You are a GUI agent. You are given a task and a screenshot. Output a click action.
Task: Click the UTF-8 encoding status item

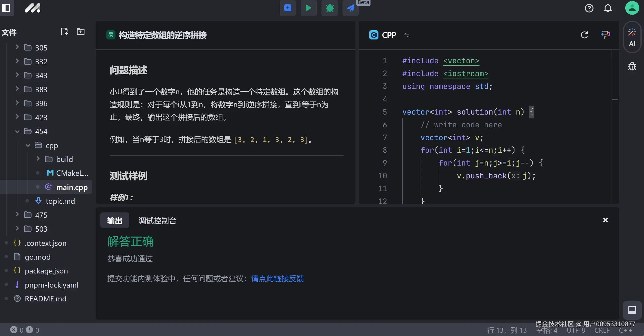(576, 330)
